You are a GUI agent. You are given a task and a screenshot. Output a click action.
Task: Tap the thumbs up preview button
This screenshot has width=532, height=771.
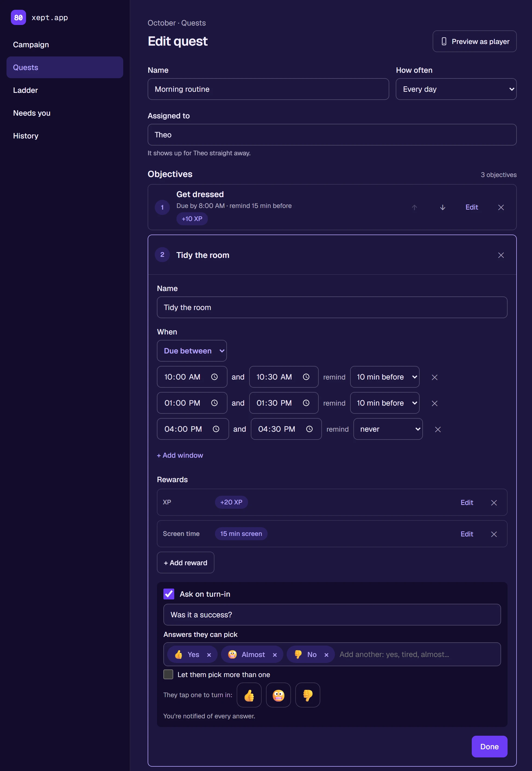tap(249, 695)
